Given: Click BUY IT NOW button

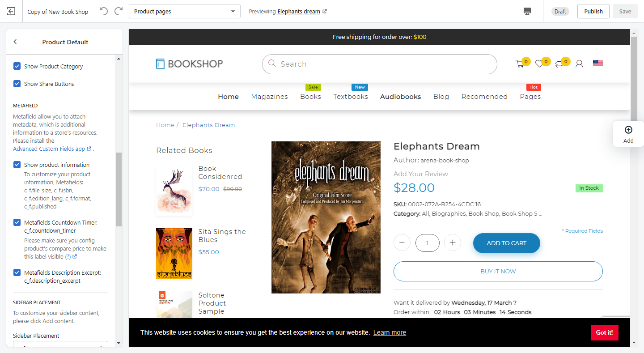Looking at the screenshot, I should [498, 271].
